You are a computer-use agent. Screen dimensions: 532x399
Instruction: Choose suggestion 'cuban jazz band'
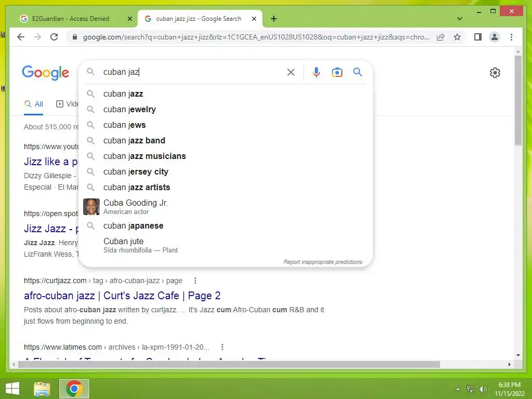pos(225,140)
